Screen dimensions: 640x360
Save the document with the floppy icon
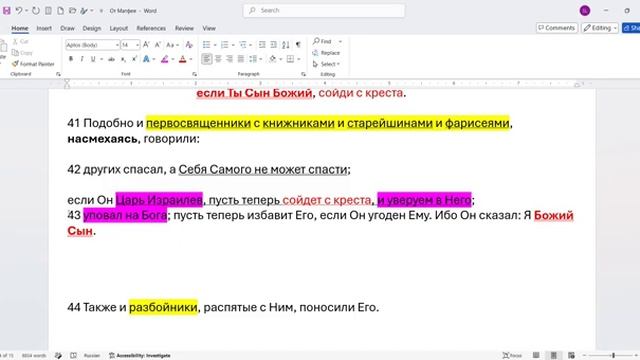[7, 11]
